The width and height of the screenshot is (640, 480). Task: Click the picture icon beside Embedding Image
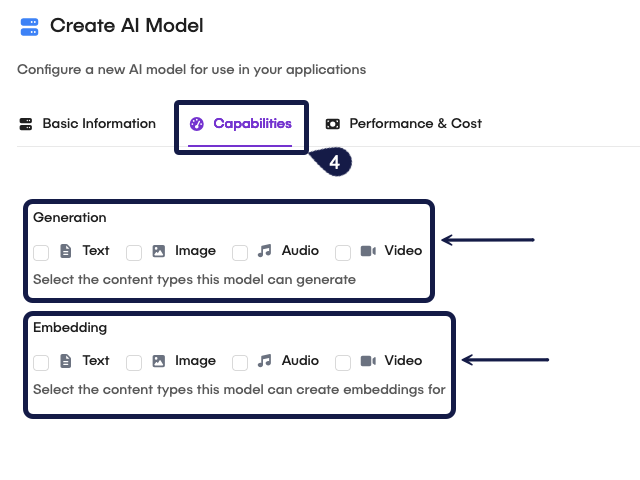(x=158, y=361)
